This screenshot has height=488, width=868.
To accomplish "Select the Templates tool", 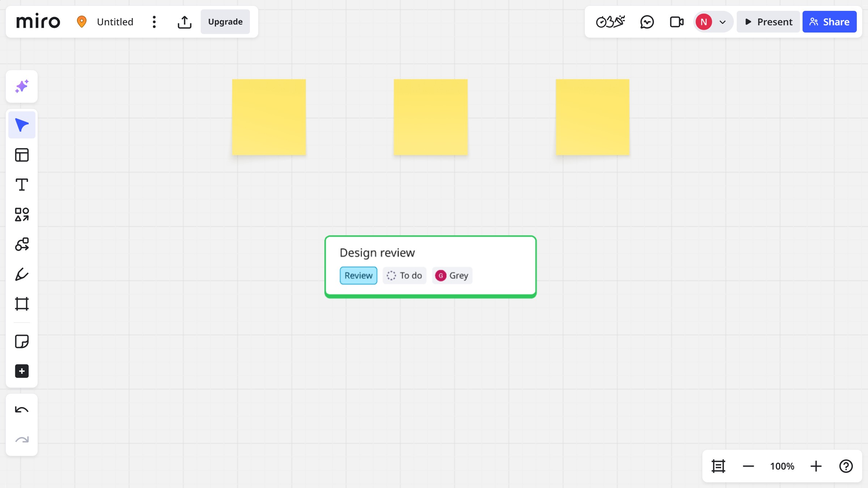I will tap(21, 154).
